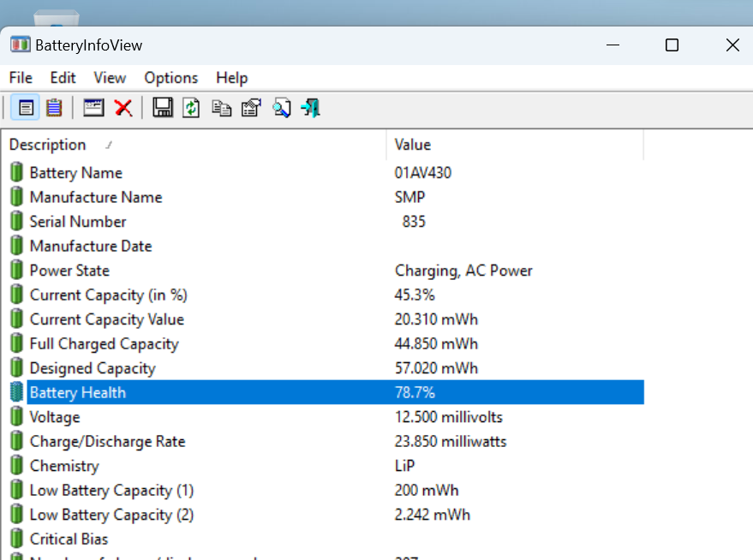Click the 2.242 mWh value
The width and height of the screenshot is (753, 560).
coord(433,515)
